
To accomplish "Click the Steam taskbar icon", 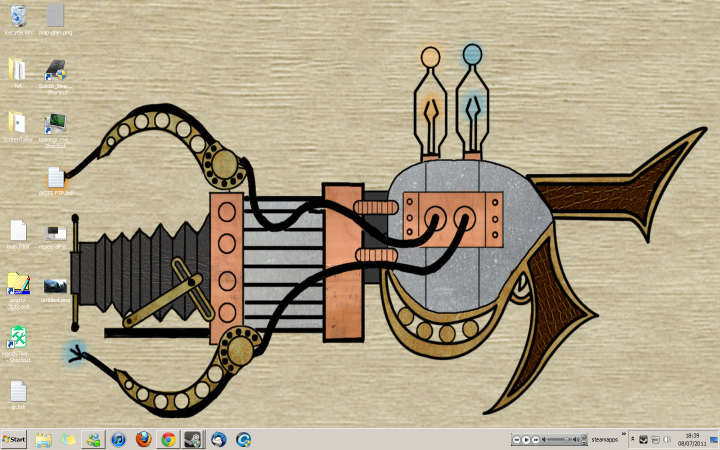I will point(193,439).
